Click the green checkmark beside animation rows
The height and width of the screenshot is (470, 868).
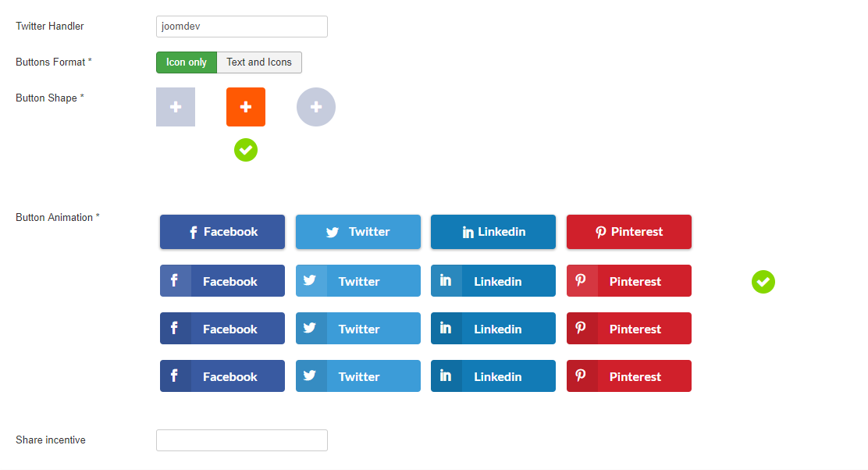point(763,282)
